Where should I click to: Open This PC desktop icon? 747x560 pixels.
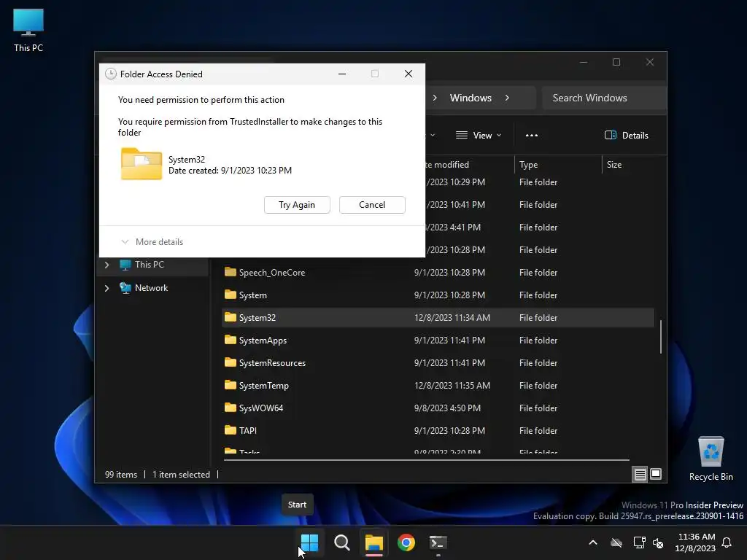pos(28,31)
